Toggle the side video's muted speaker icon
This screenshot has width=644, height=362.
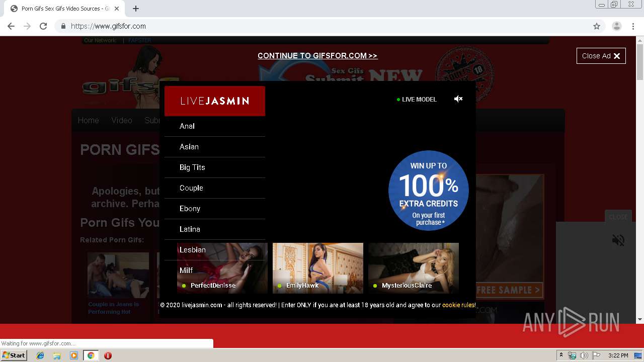click(618, 240)
